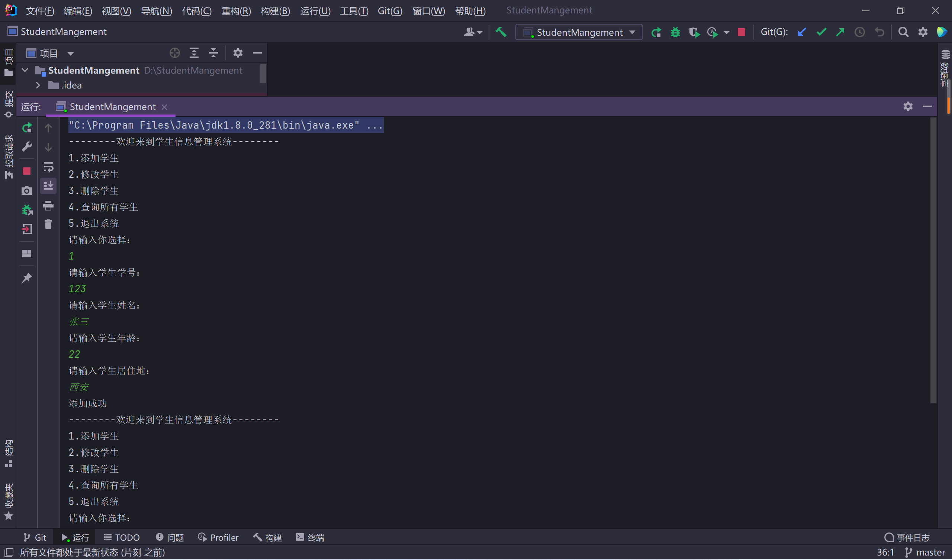
Task: Clear console output with trash icon
Action: click(x=48, y=225)
